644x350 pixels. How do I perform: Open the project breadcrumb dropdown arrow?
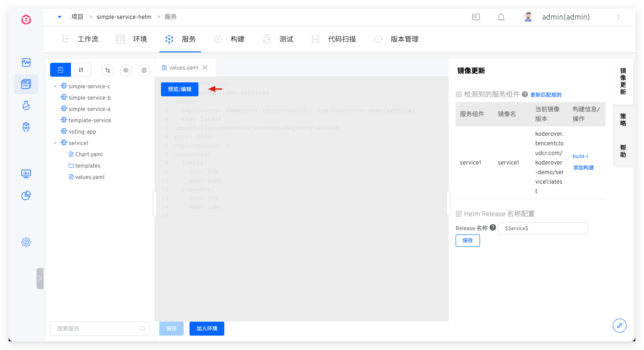[59, 17]
